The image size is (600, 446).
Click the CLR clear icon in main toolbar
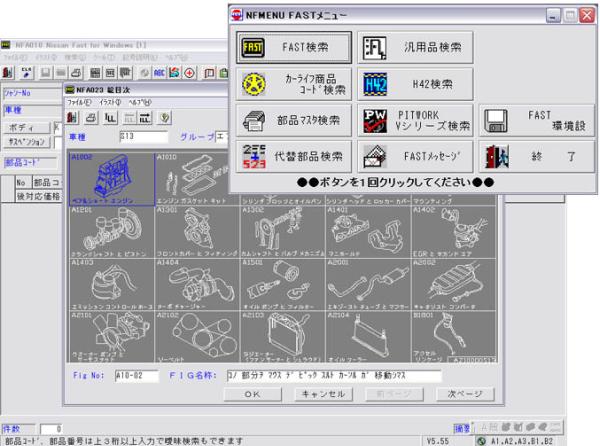[26, 72]
